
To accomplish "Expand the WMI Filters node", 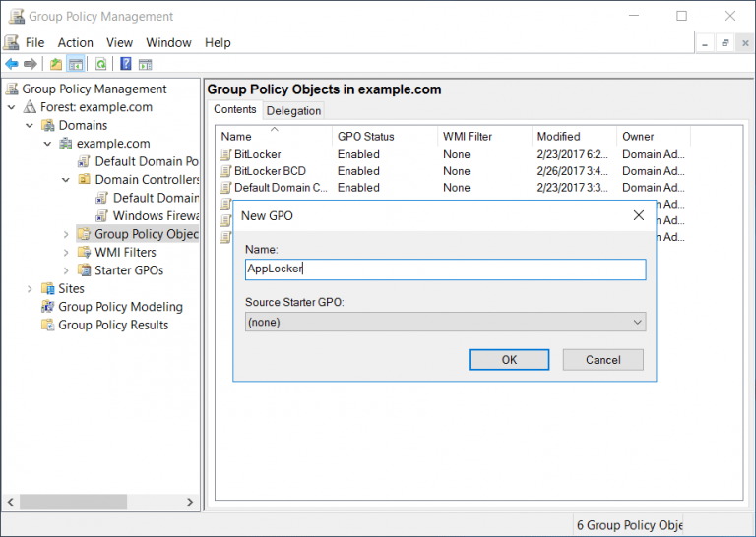I will [x=66, y=253].
